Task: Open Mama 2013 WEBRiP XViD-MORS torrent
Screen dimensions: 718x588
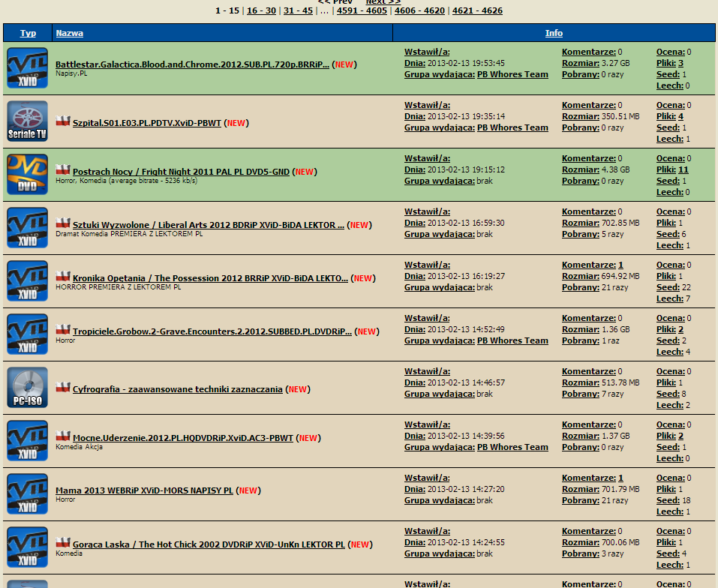Action: pos(144,490)
